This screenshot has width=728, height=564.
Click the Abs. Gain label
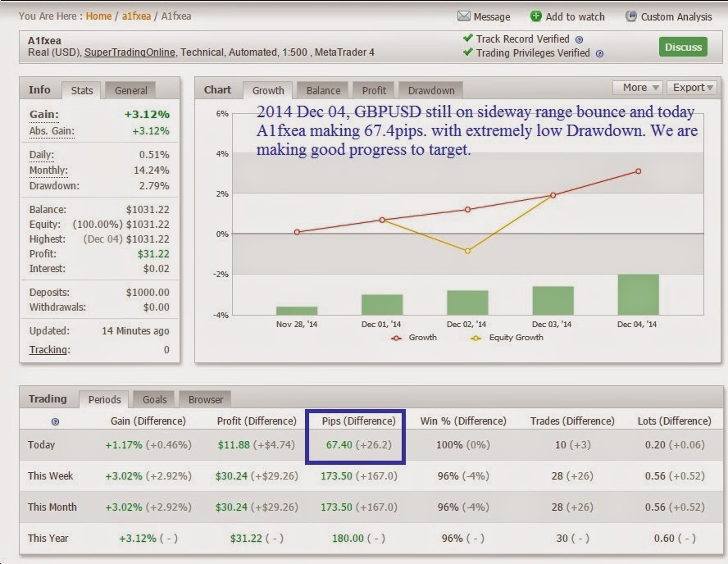52,131
